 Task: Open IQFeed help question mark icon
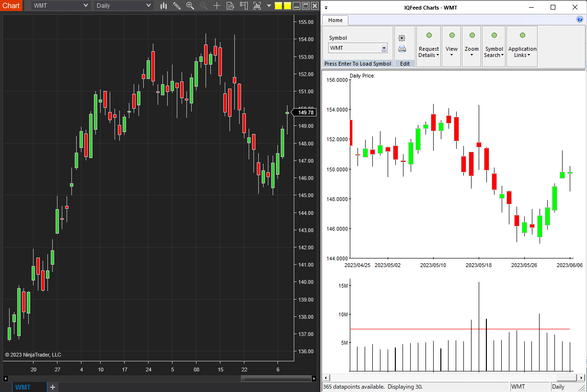point(580,20)
